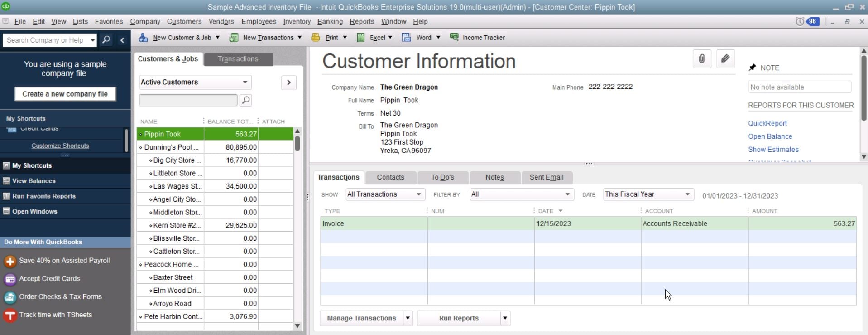
Task: Open the Open Balance link
Action: (770, 136)
